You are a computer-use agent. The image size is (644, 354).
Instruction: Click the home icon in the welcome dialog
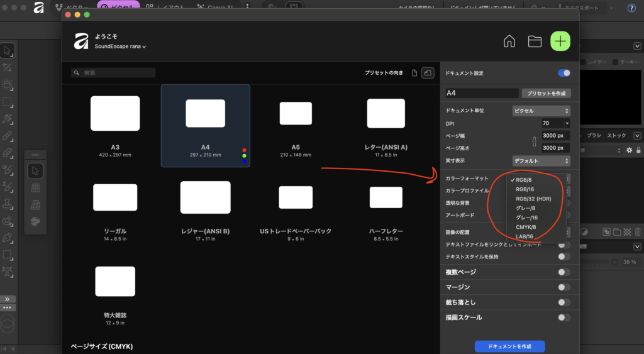[509, 41]
